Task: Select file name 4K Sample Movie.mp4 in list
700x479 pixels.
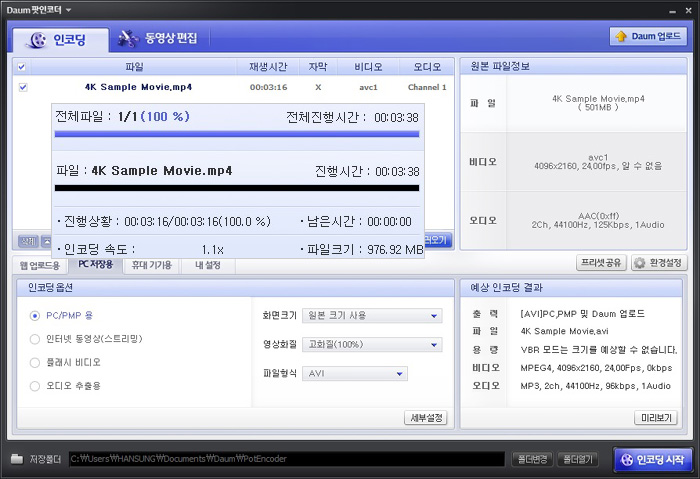Action: pos(138,87)
